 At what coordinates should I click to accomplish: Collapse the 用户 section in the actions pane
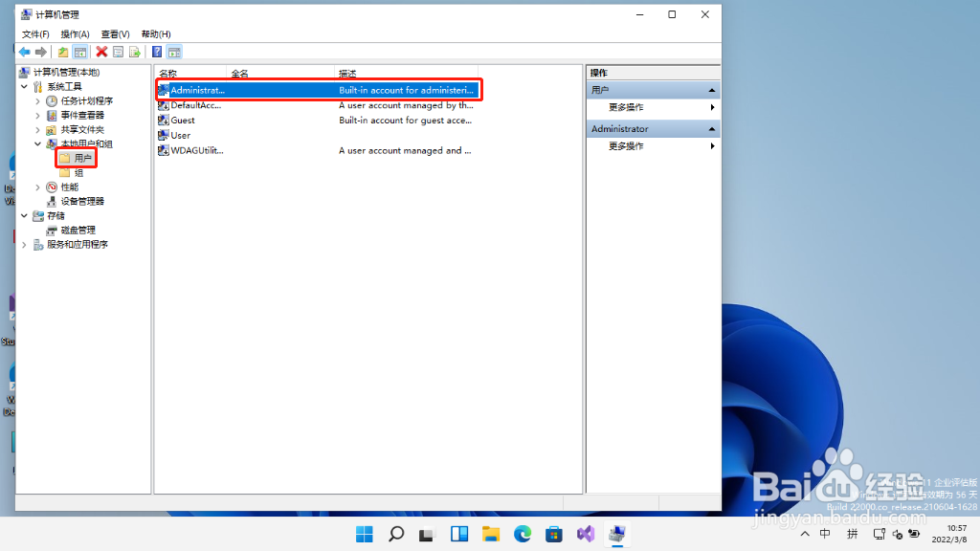pyautogui.click(x=711, y=90)
